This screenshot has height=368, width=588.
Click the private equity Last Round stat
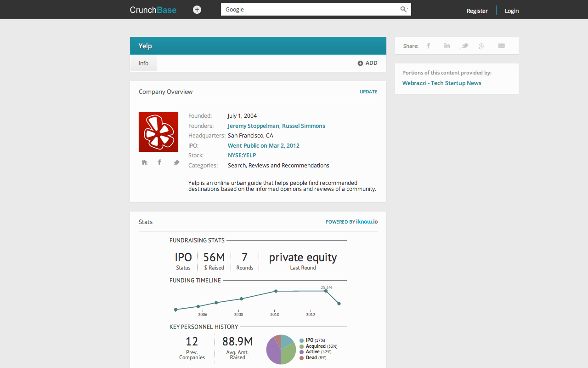303,261
